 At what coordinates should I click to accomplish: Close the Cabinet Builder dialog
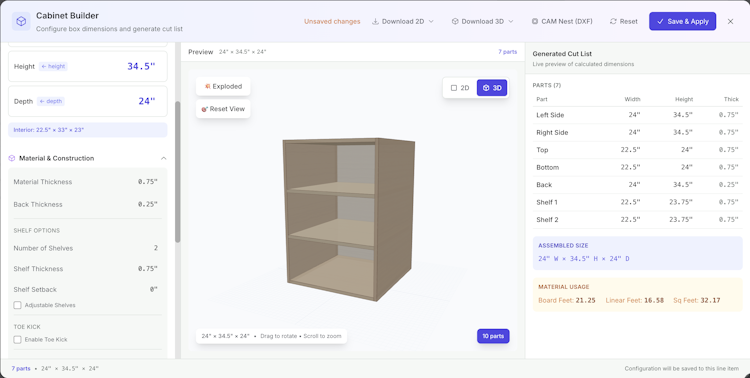[730, 22]
